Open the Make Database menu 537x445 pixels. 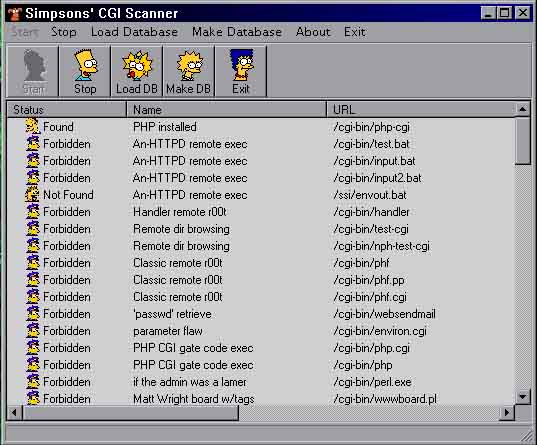pyautogui.click(x=237, y=32)
